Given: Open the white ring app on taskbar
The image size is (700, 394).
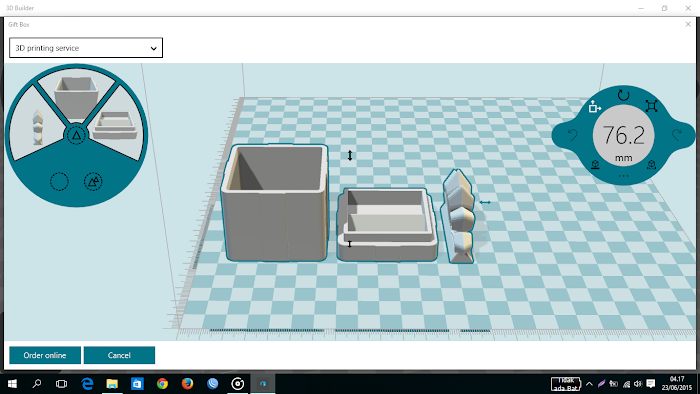Looking at the screenshot, I should 238,383.
